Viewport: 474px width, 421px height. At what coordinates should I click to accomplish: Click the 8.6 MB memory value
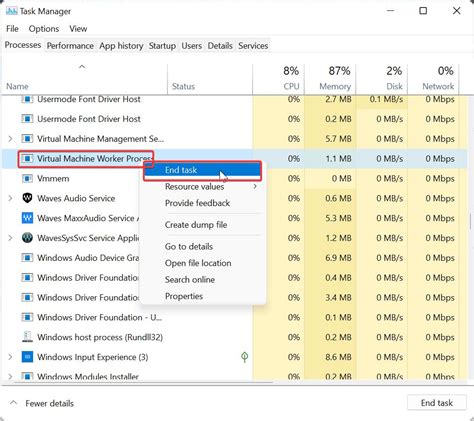click(x=338, y=357)
